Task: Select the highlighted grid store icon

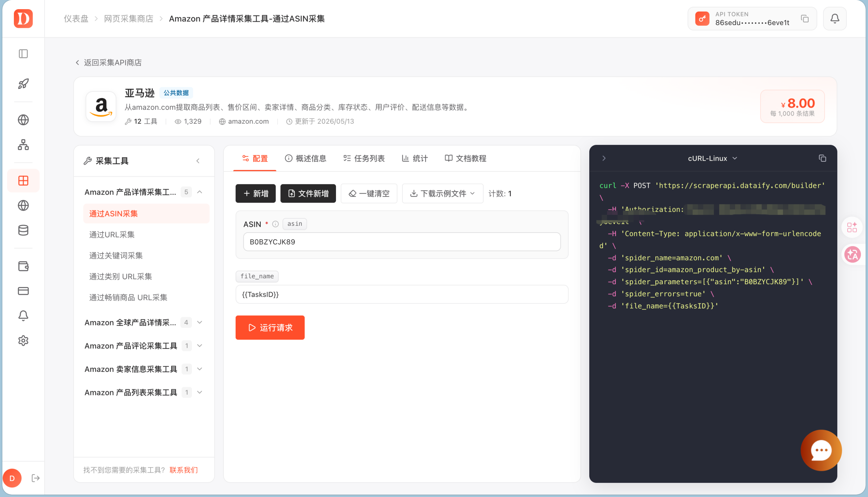Action: (x=23, y=181)
